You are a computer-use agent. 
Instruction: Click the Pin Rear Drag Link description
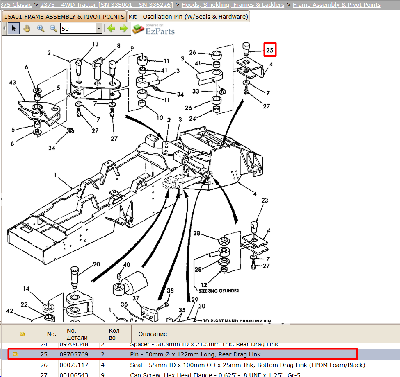tap(195, 354)
